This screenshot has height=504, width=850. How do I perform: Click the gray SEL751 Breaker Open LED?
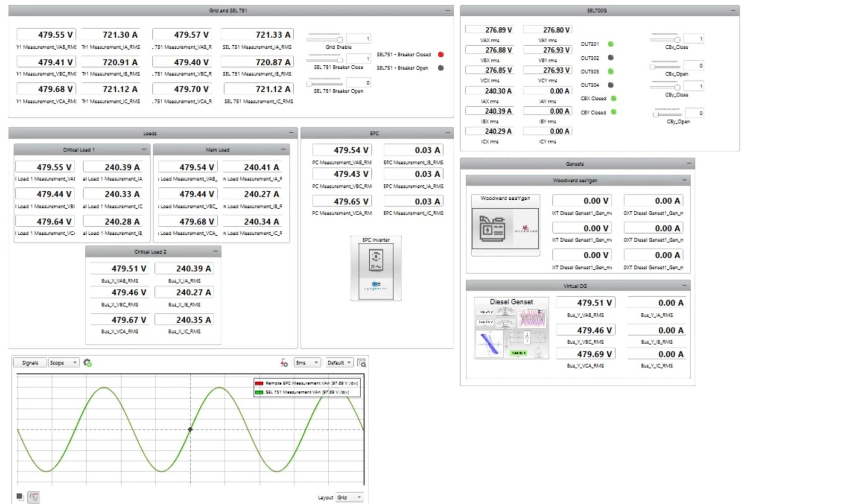pyautogui.click(x=441, y=68)
